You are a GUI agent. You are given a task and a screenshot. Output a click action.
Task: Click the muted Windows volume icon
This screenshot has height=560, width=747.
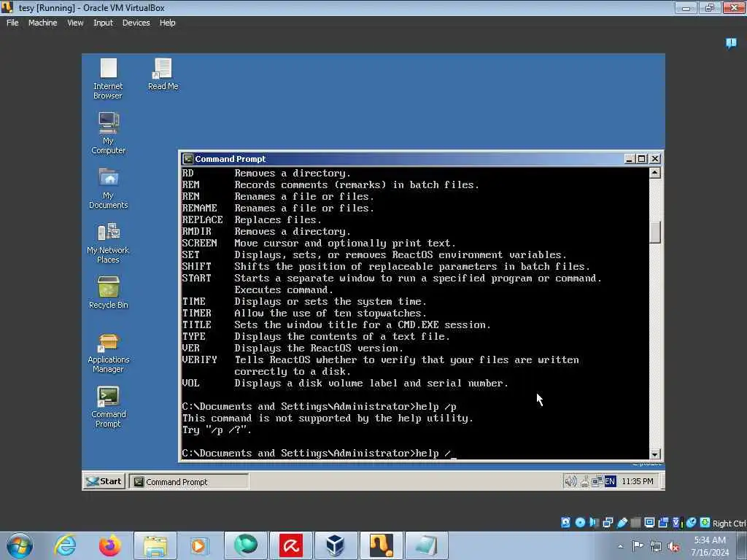[673, 547]
